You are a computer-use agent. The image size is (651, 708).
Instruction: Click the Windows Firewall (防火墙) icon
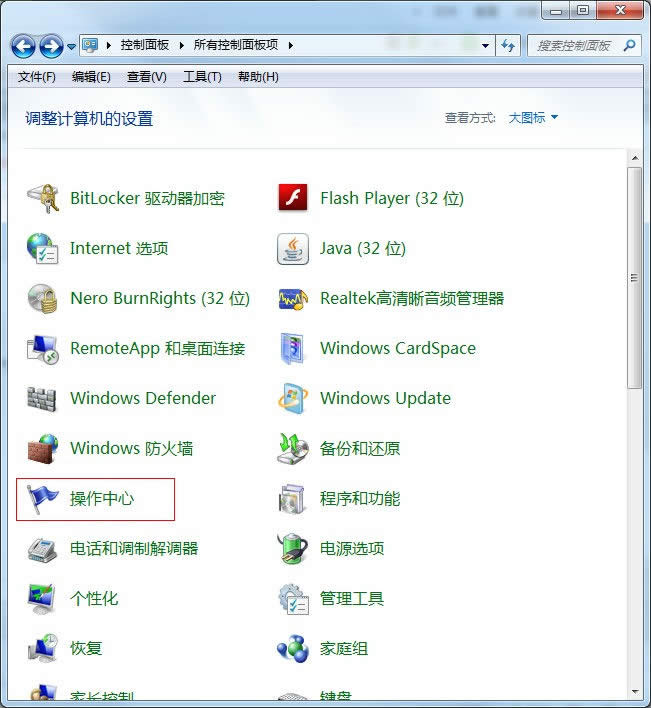point(43,448)
